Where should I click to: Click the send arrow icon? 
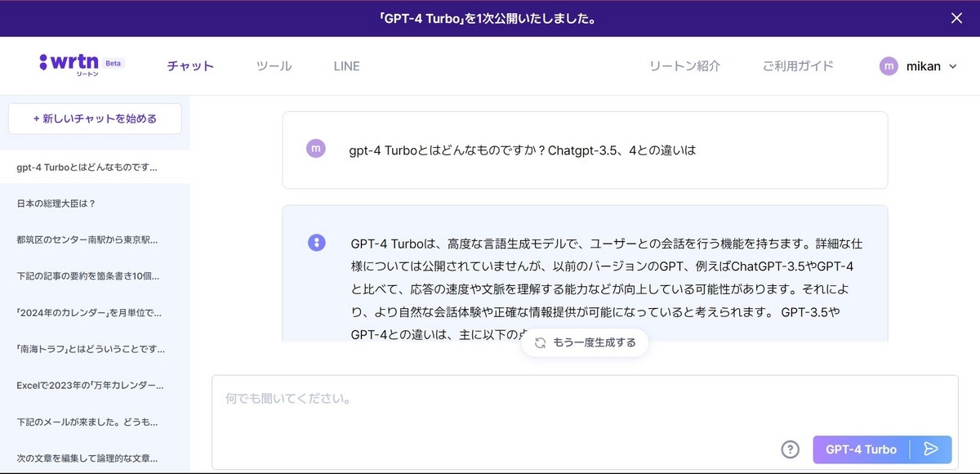click(x=931, y=449)
